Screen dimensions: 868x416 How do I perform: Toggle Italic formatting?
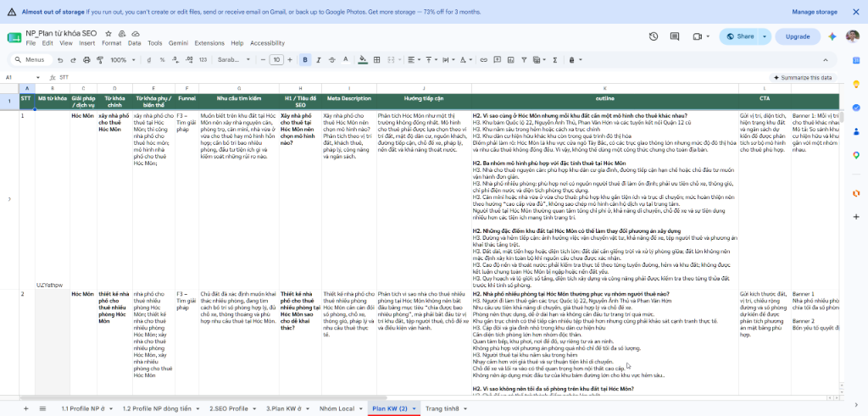tap(319, 60)
